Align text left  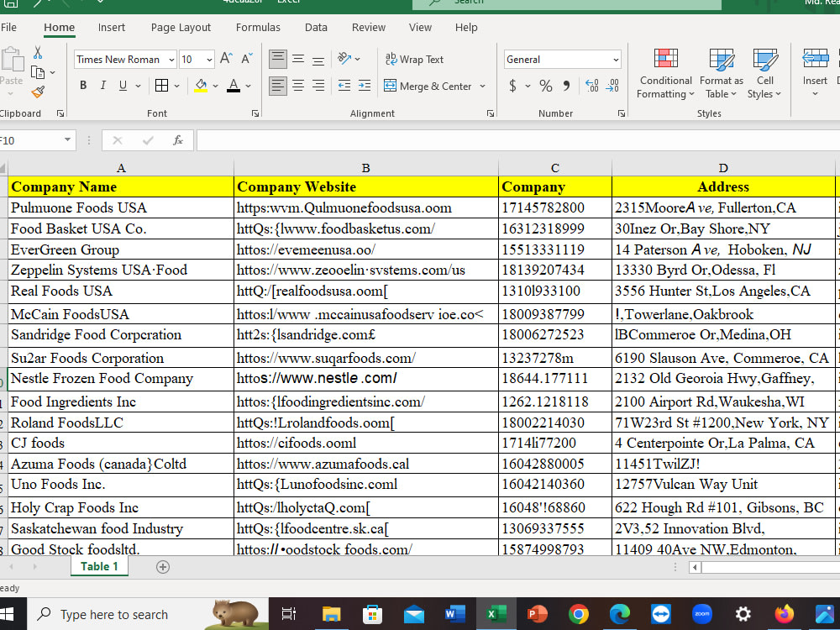277,86
